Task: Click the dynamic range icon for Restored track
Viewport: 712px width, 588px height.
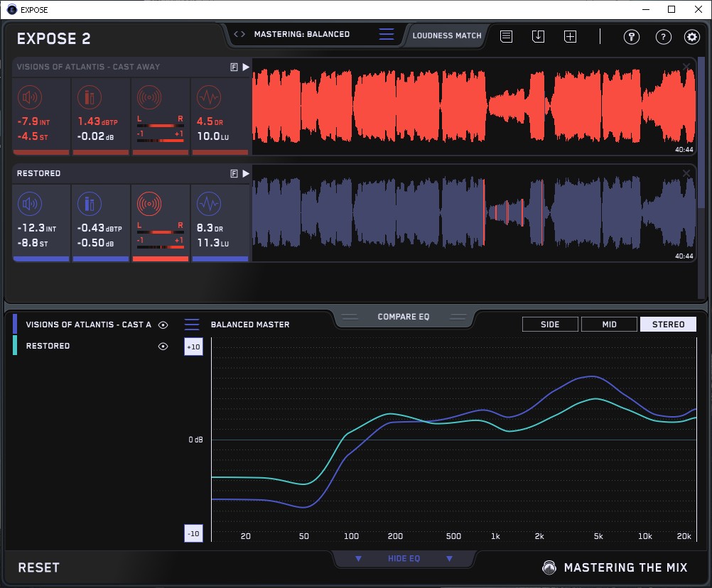Action: point(209,204)
